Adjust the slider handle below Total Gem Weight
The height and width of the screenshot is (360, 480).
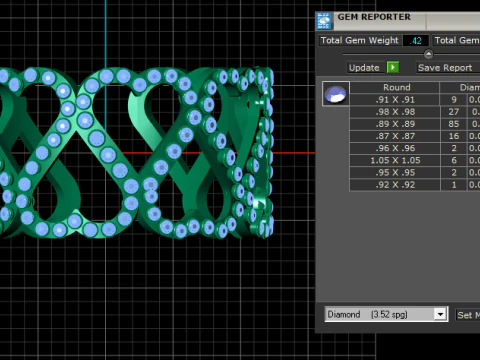(428, 54)
